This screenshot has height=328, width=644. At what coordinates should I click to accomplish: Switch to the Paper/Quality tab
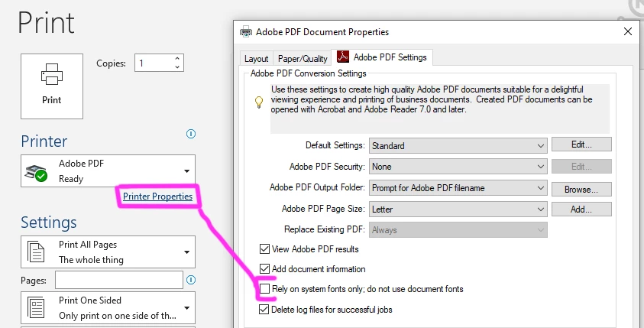point(303,59)
